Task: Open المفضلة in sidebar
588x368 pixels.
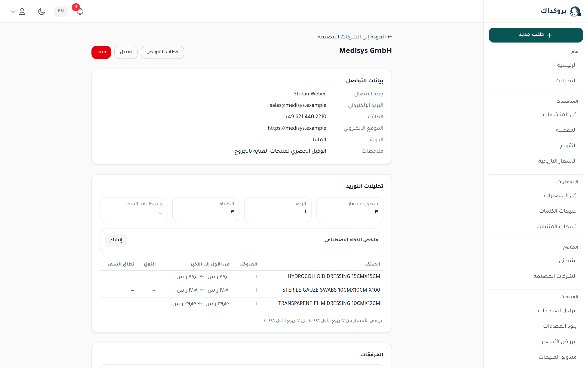Action: click(x=566, y=130)
